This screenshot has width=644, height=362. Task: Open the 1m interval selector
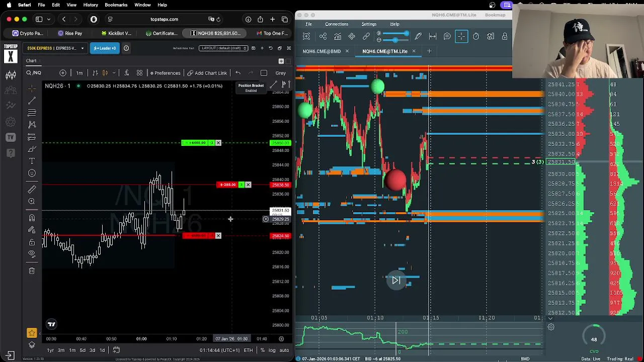79,73
